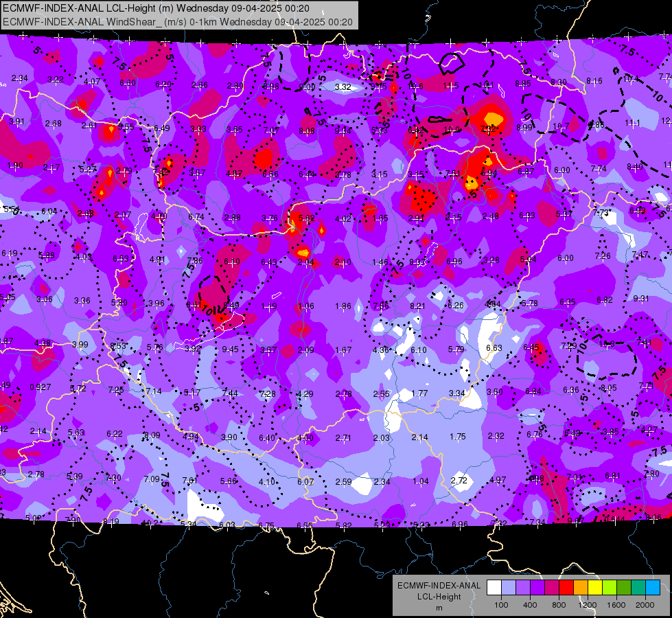Click the grid value 1.86
The width and height of the screenshot is (672, 618).
tap(343, 306)
